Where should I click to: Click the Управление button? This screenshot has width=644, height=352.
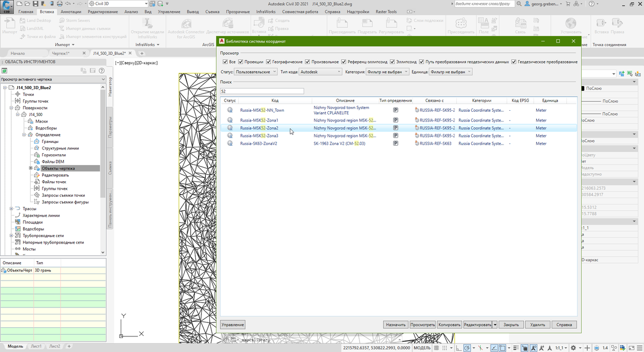tap(232, 325)
